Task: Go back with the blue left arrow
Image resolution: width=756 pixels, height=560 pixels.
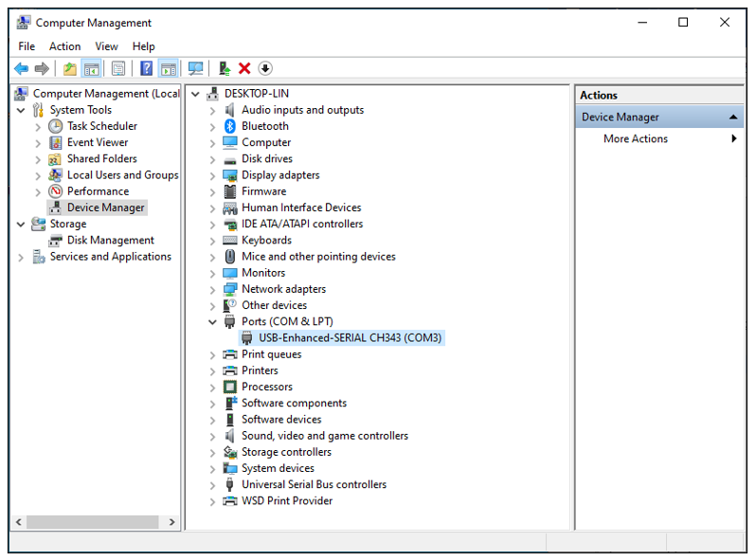Action: pyautogui.click(x=21, y=68)
